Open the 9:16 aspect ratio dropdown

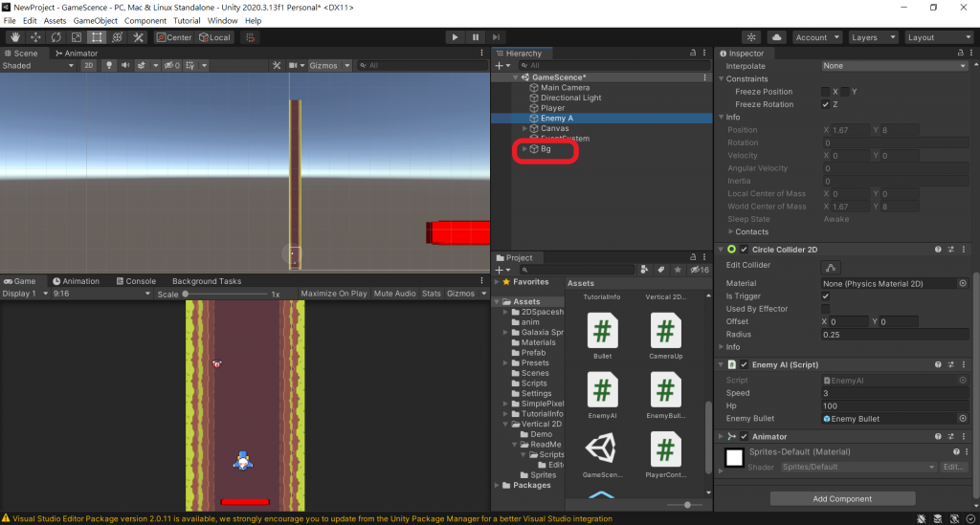pyautogui.click(x=101, y=294)
